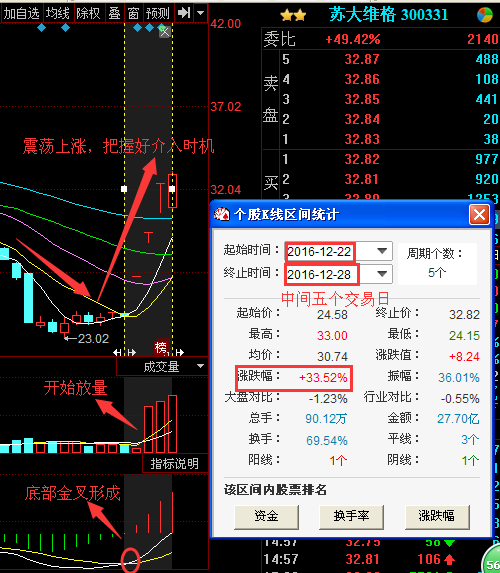
Task: Expand the 终止时间 date dropdown
Action: coord(382,274)
